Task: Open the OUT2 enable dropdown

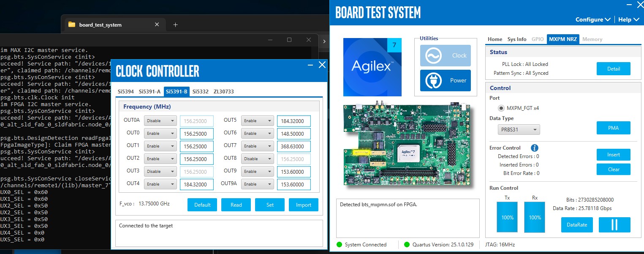Action: pos(160,159)
